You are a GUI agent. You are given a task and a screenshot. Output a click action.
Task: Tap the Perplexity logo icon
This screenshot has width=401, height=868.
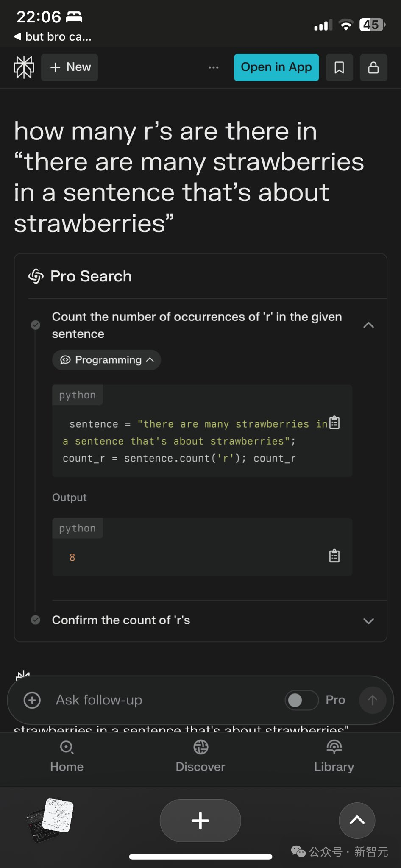tap(24, 67)
